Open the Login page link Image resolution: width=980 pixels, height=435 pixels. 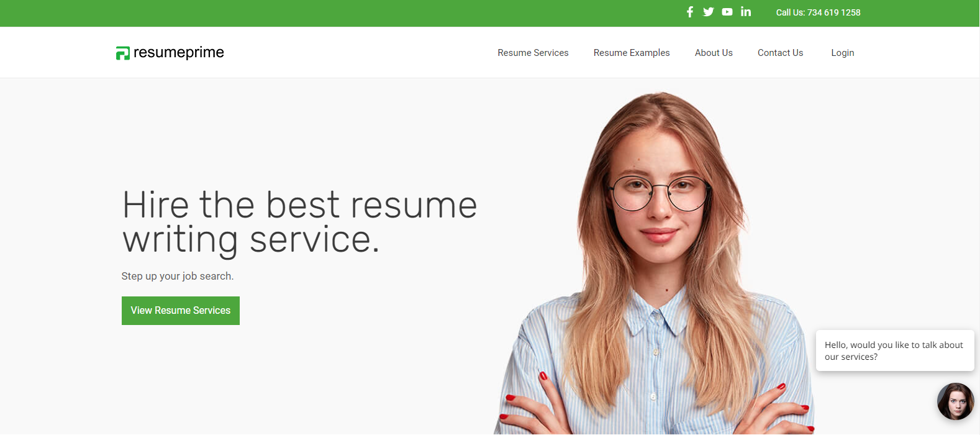[843, 53]
